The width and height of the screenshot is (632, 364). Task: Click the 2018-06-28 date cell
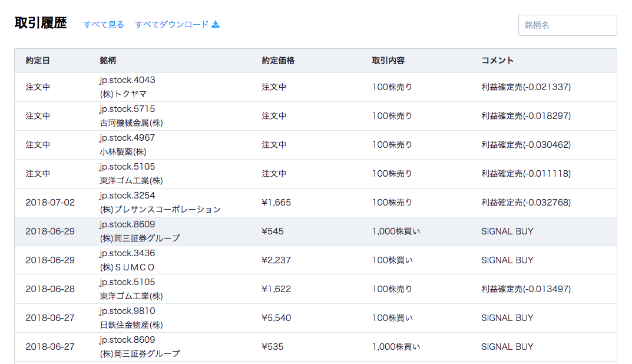click(50, 289)
